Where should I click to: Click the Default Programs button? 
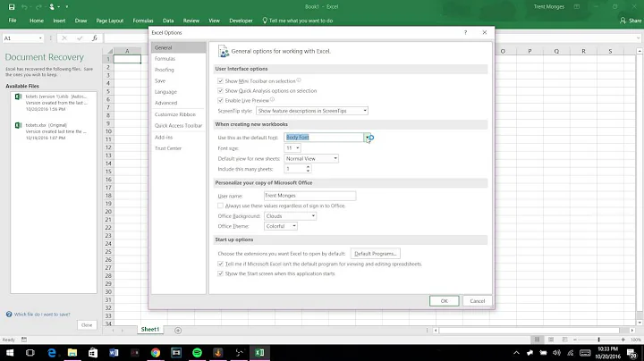(x=376, y=254)
